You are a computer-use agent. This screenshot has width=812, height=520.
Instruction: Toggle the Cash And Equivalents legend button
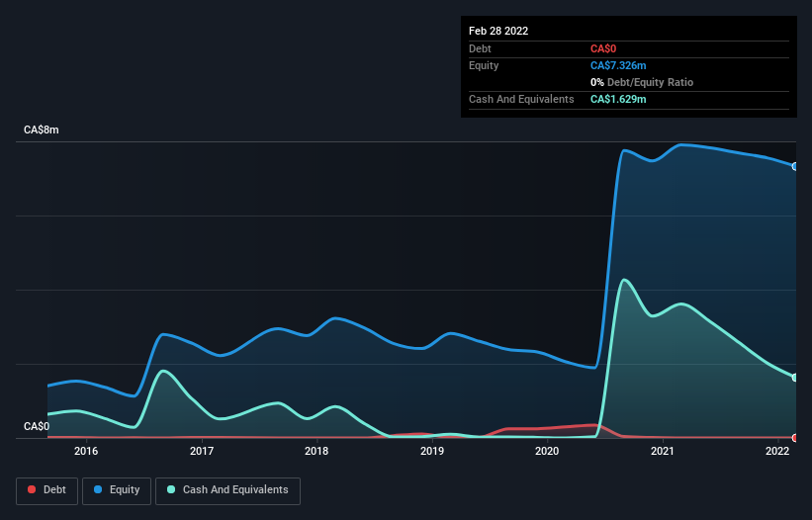[227, 490]
